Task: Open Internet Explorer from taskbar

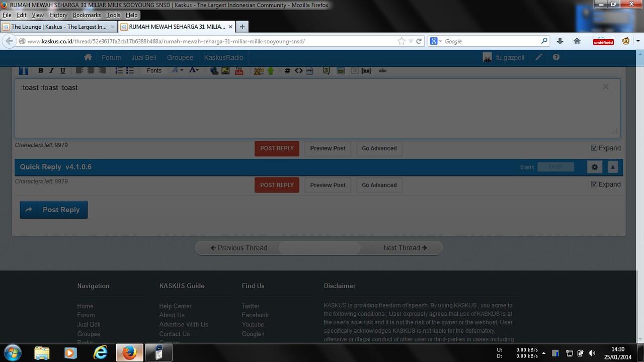Action: click(101, 353)
